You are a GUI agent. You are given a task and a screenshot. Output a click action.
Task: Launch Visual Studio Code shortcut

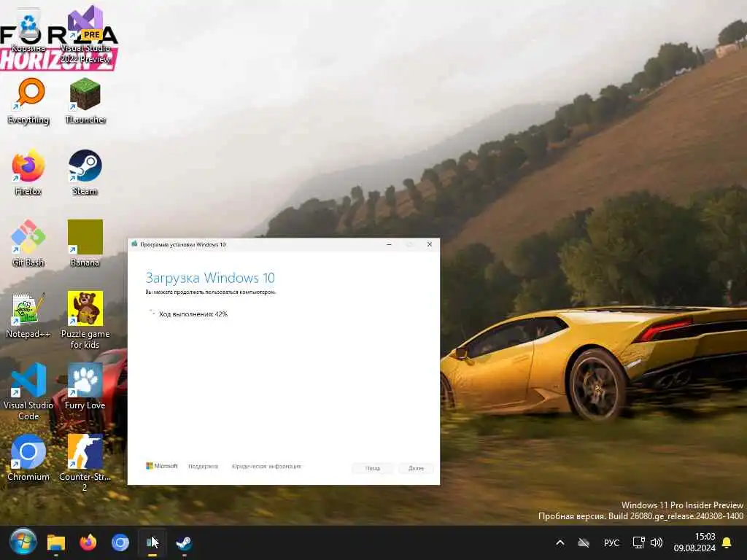(x=28, y=392)
